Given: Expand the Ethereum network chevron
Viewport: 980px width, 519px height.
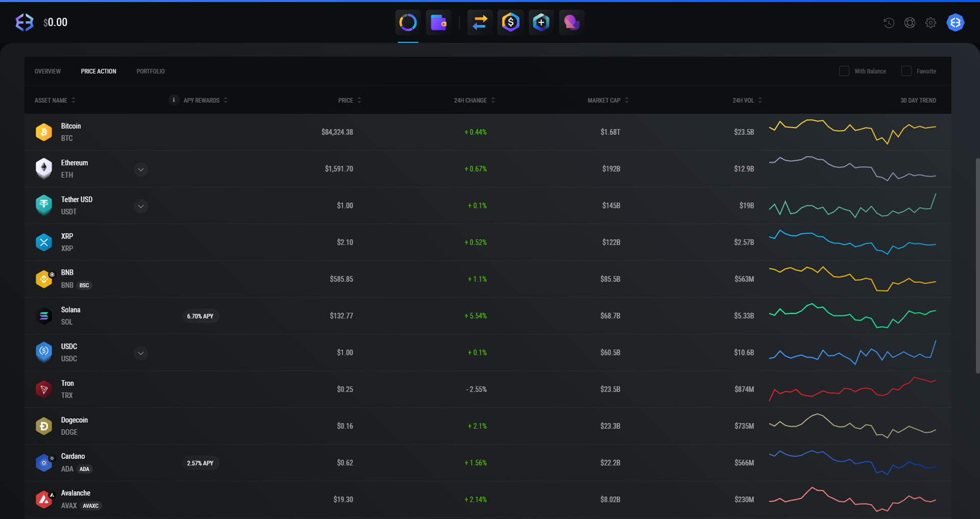Looking at the screenshot, I should click(x=141, y=169).
